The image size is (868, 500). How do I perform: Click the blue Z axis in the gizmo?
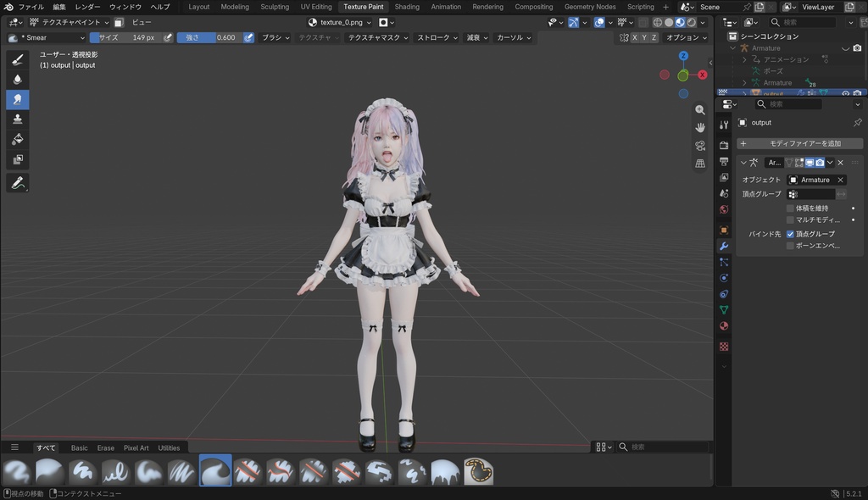pyautogui.click(x=684, y=56)
